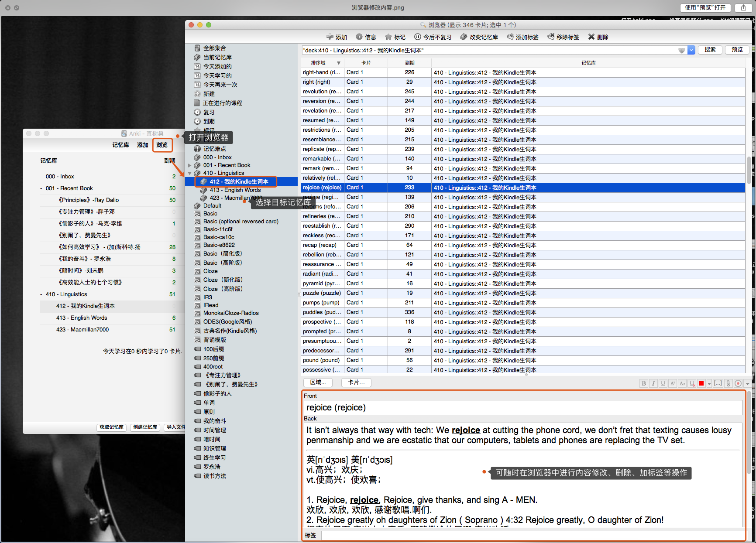
Task: Attach media with the paperclip icon
Action: coord(729,383)
